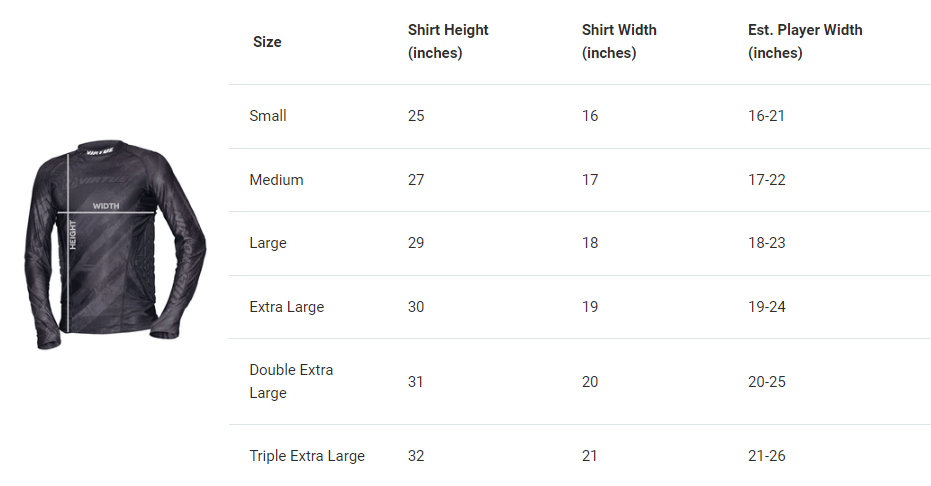Click Small player width 16-21
The image size is (931, 486).
click(767, 116)
